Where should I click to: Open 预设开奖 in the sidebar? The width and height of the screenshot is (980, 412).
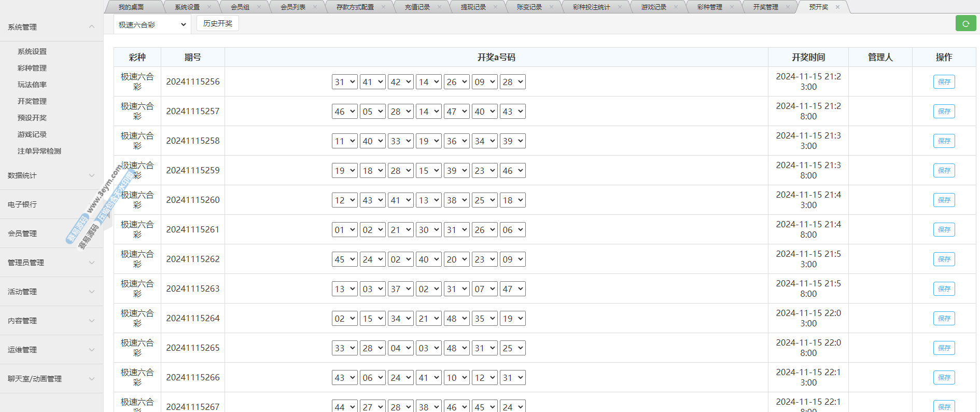(32, 118)
